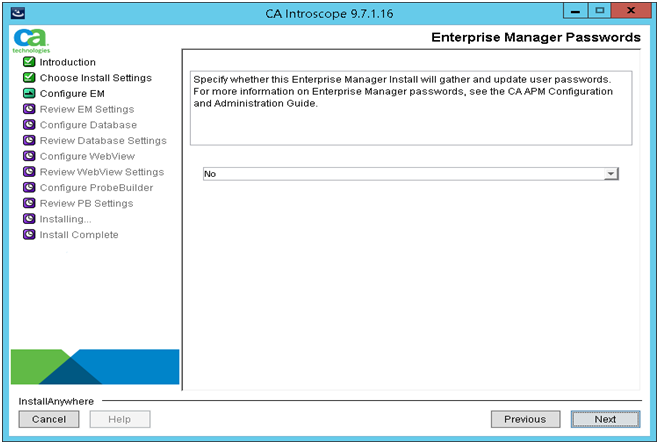Select the Review Database Settings step
This screenshot has height=444, width=659.
[103, 141]
